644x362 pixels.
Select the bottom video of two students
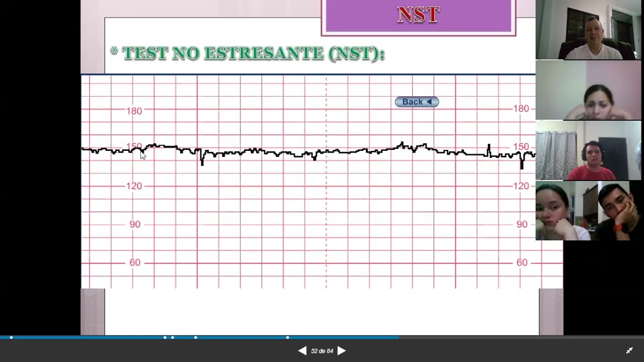(x=588, y=211)
